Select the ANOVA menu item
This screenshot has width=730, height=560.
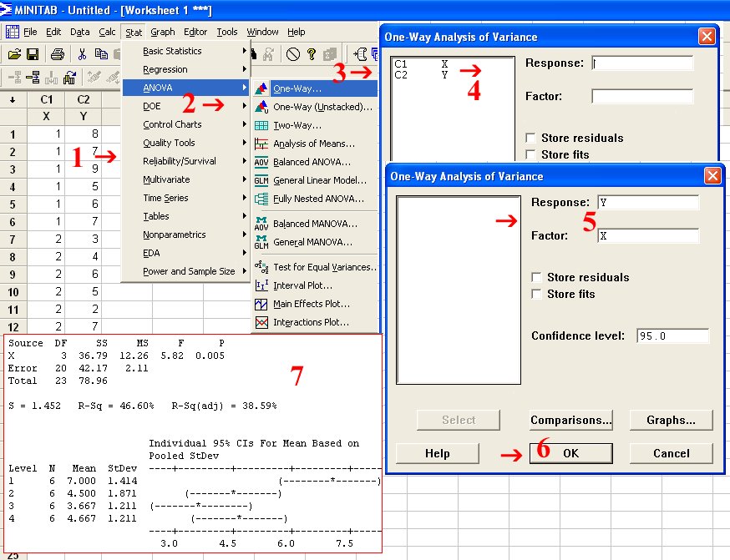point(186,88)
